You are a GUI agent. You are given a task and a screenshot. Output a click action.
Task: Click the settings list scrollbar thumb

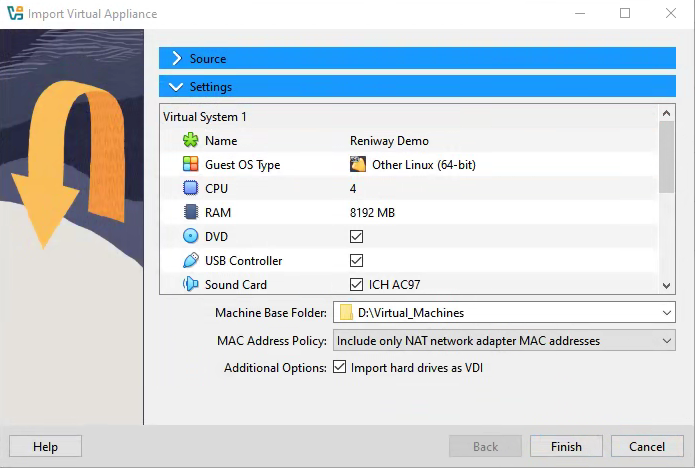tap(666, 157)
